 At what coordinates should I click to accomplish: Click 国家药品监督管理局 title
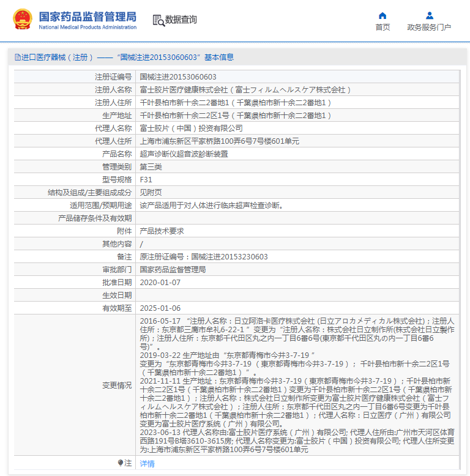88,17
